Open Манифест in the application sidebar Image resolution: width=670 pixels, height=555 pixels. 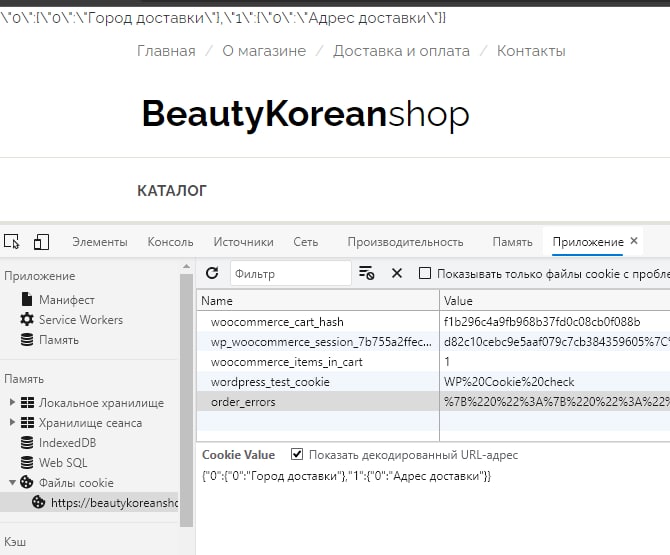66,300
